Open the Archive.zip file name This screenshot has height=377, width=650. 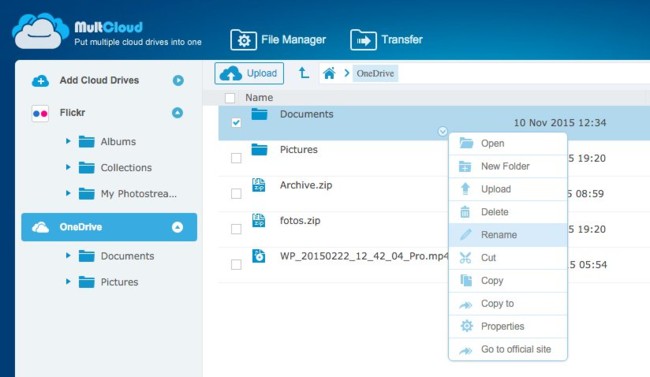306,185
